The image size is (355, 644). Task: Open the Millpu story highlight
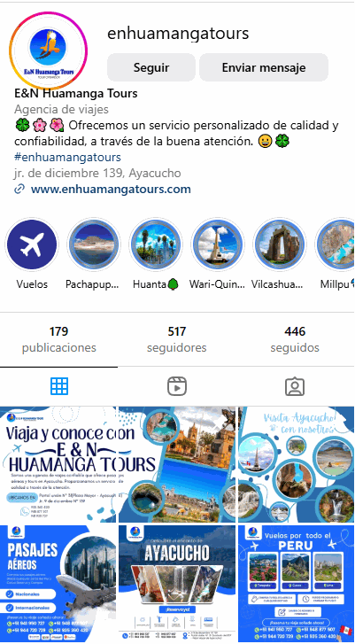pos(336,244)
